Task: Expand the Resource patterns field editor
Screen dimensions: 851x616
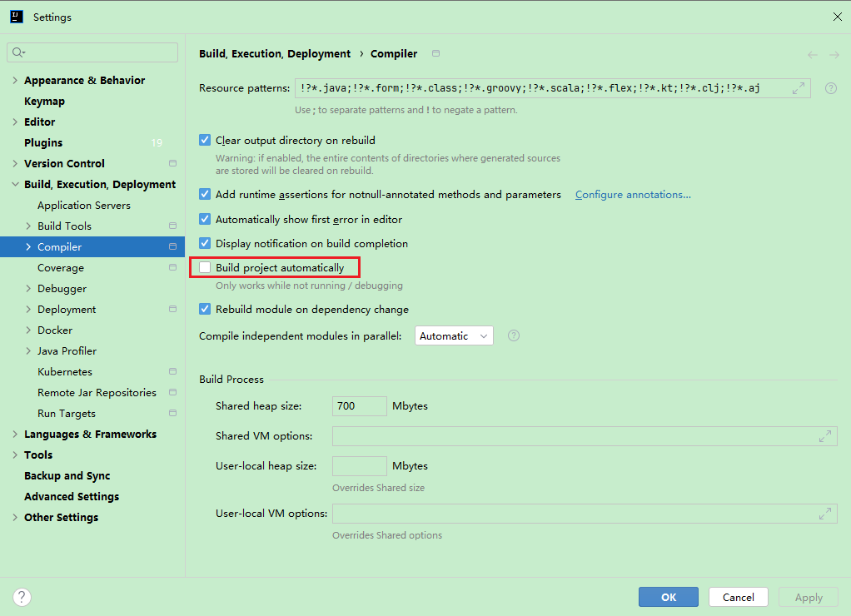Action: click(x=798, y=88)
